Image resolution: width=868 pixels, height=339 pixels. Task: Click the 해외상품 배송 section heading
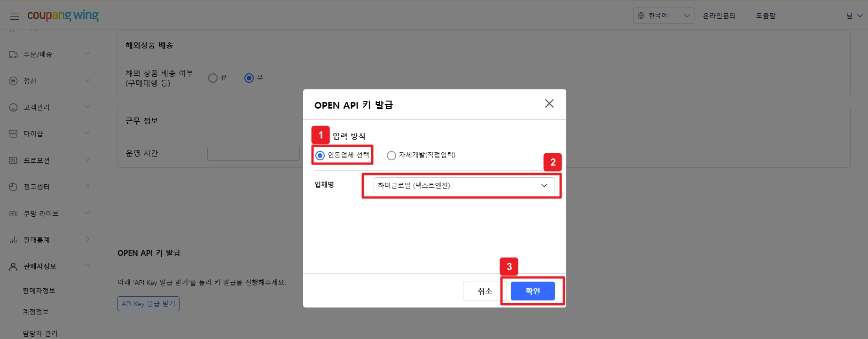pos(149,45)
